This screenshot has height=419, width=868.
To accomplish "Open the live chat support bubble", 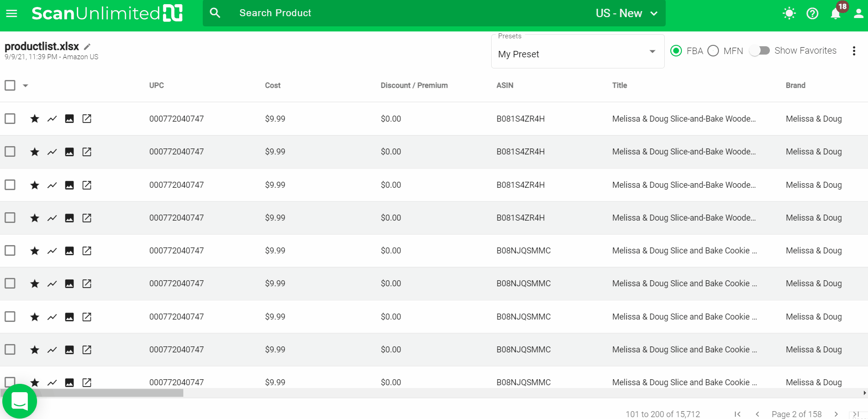I will 19,401.
